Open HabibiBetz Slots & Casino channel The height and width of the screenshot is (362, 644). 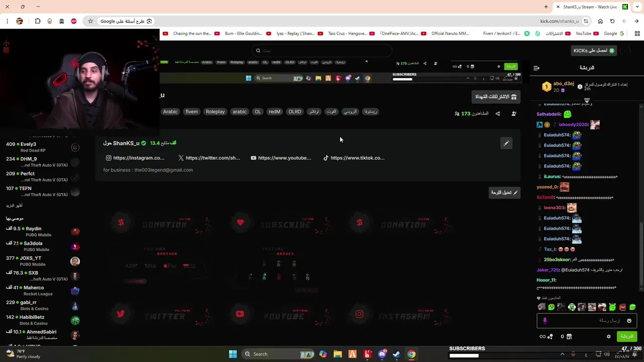43,320
